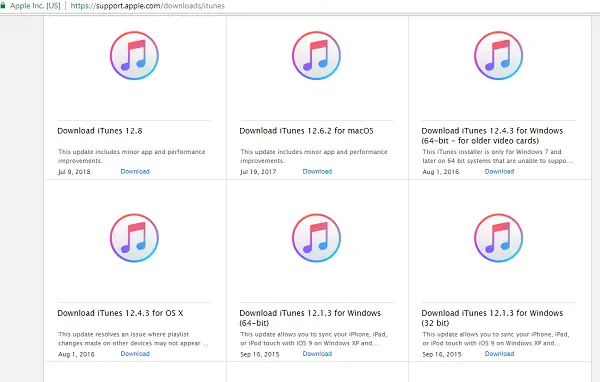Click the iTunes 12.6.2 for macOS icon
The image size is (600, 382).
point(316,56)
